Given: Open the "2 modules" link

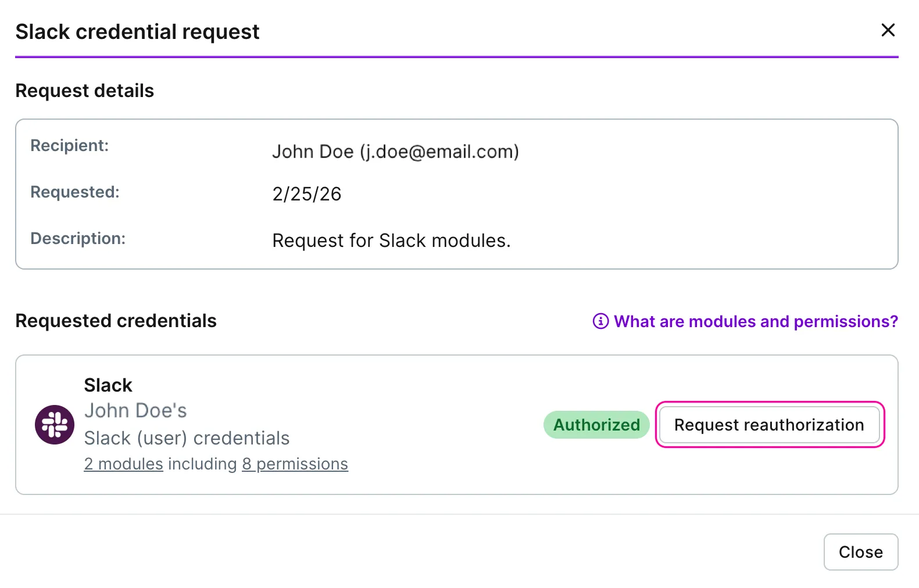Looking at the screenshot, I should tap(123, 464).
